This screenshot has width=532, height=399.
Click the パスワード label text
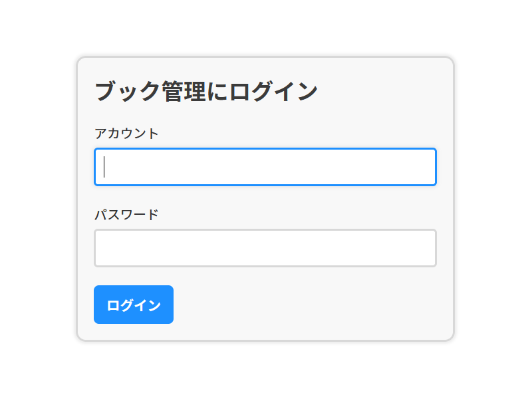coord(126,214)
